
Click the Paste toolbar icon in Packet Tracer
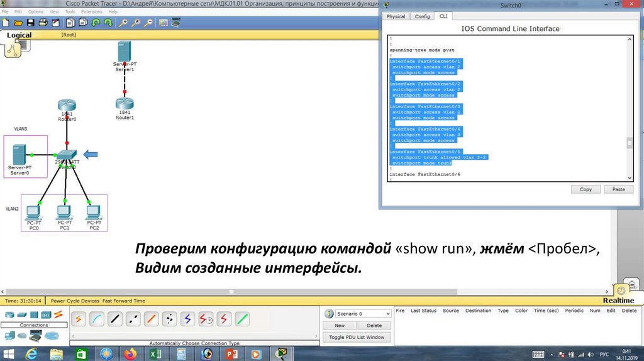83,23
